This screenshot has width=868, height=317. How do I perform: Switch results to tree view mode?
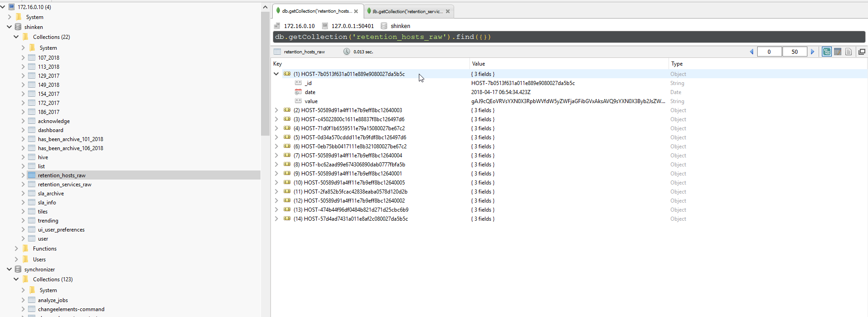click(826, 52)
